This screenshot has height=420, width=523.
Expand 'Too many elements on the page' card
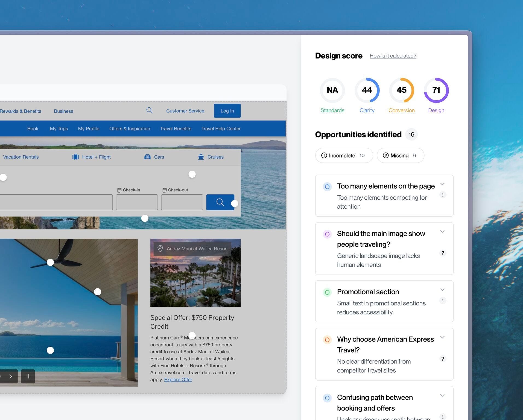pos(442,184)
